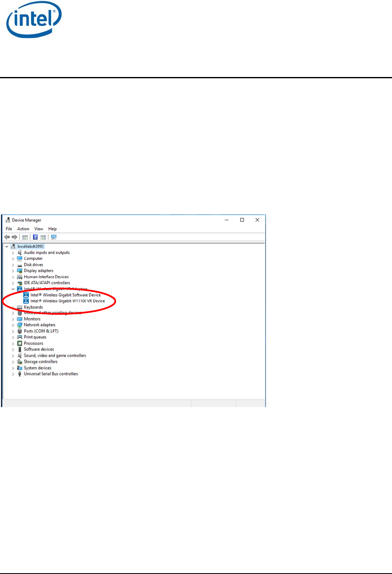Open the File menu
The width and height of the screenshot is (392, 574).
point(9,229)
